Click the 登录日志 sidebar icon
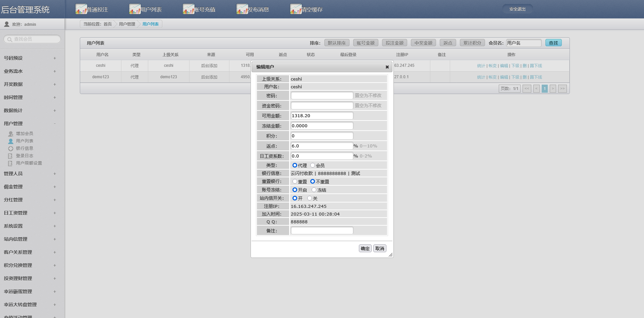This screenshot has width=644, height=318. (10, 155)
